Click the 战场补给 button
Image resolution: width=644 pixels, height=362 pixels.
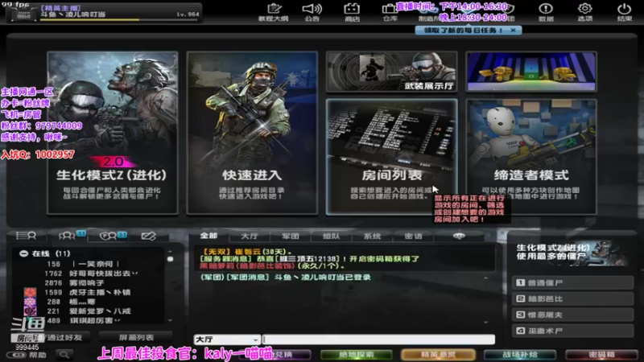(520, 355)
